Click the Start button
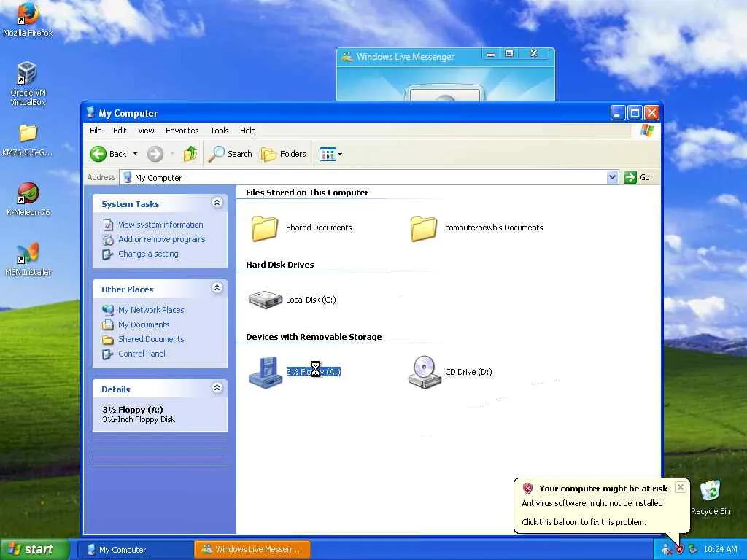 [x=35, y=550]
